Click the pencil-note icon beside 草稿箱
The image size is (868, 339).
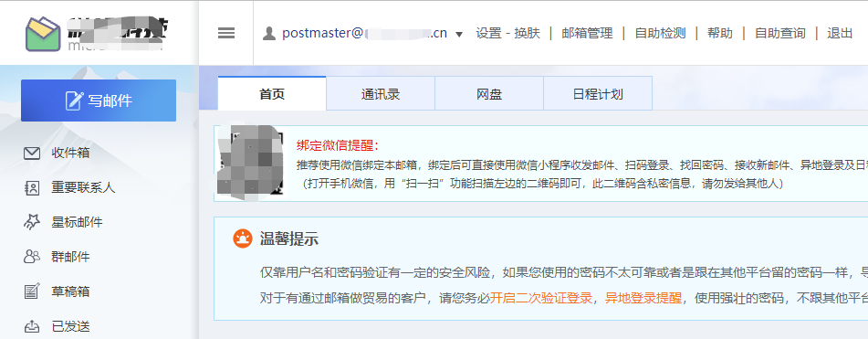[32, 291]
